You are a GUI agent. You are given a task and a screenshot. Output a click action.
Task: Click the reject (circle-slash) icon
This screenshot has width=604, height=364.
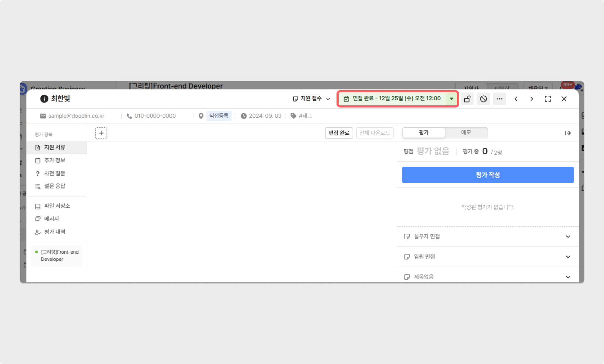483,99
